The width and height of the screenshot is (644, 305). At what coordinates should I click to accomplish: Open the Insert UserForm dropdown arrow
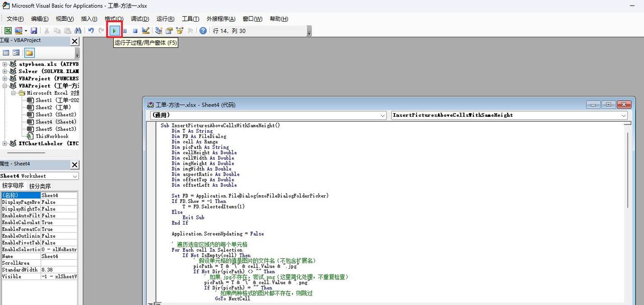(26, 31)
